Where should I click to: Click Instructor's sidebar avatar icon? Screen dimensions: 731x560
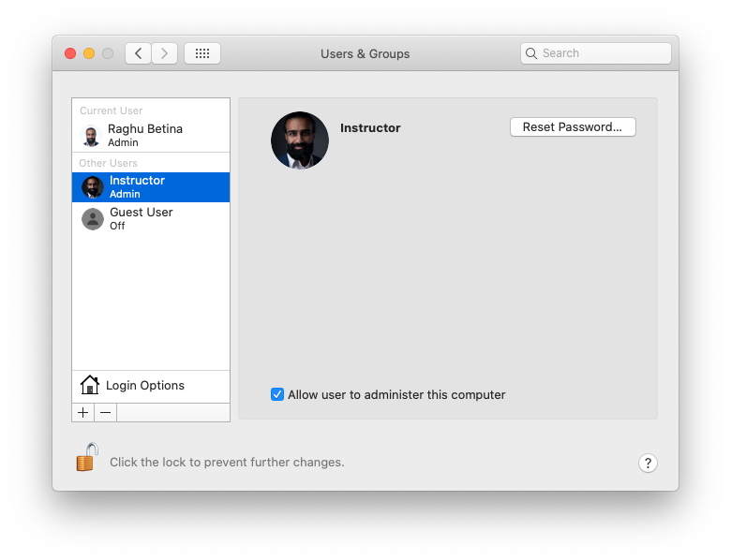click(92, 187)
